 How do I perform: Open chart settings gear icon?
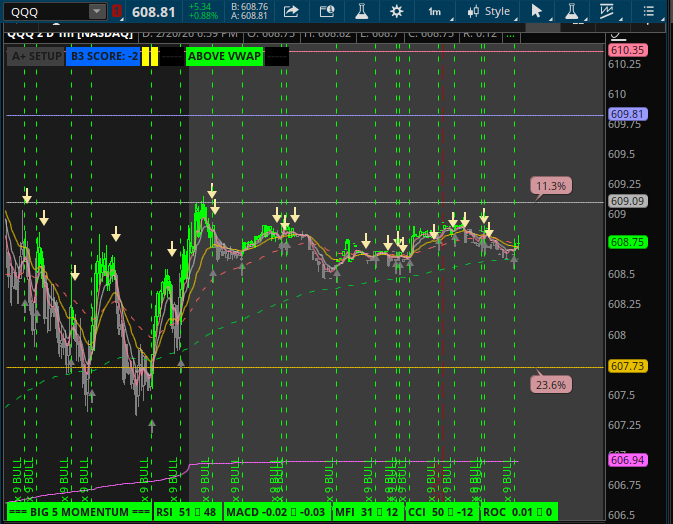coord(397,12)
